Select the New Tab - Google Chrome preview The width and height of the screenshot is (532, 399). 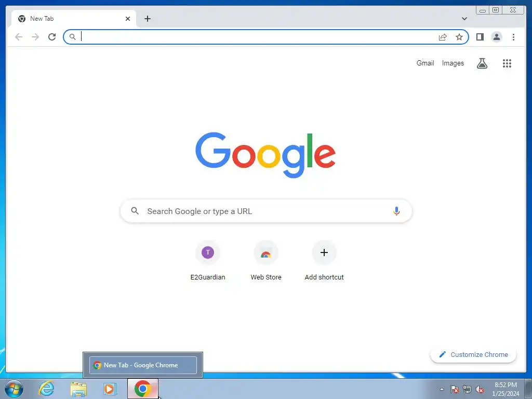pyautogui.click(x=143, y=365)
